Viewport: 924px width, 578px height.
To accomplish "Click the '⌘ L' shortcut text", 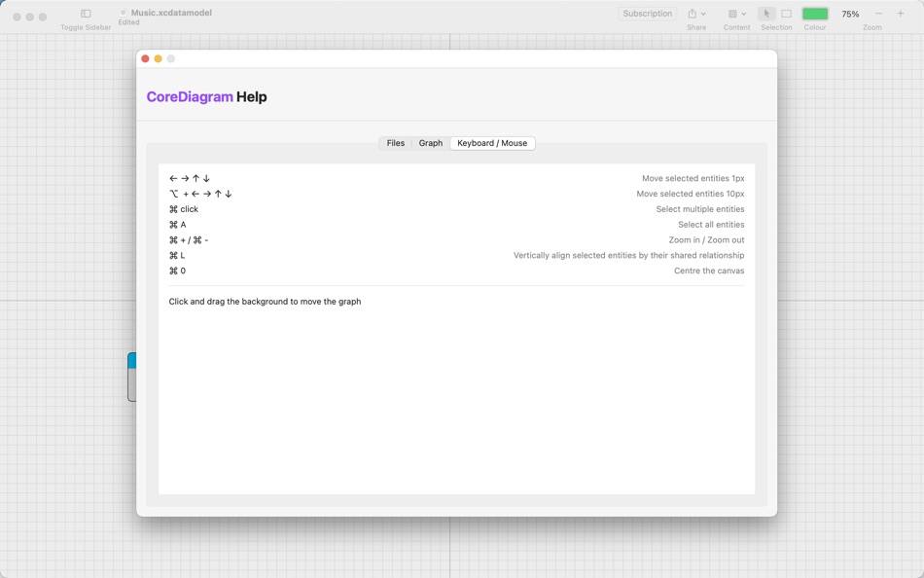I will (x=177, y=255).
